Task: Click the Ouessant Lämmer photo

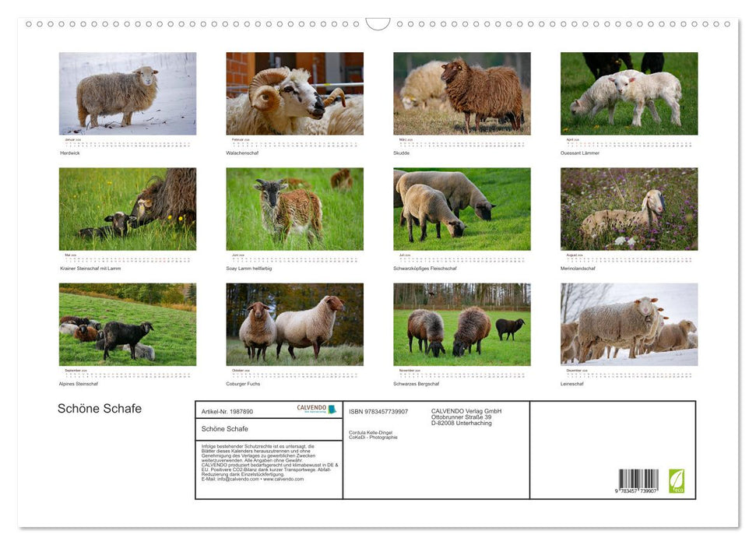Action: click(x=630, y=93)
